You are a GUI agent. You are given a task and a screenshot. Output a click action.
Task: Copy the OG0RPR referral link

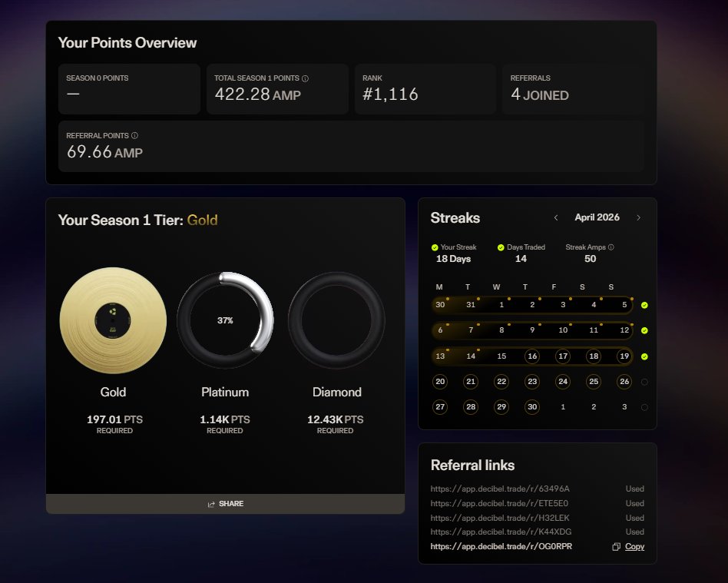634,547
